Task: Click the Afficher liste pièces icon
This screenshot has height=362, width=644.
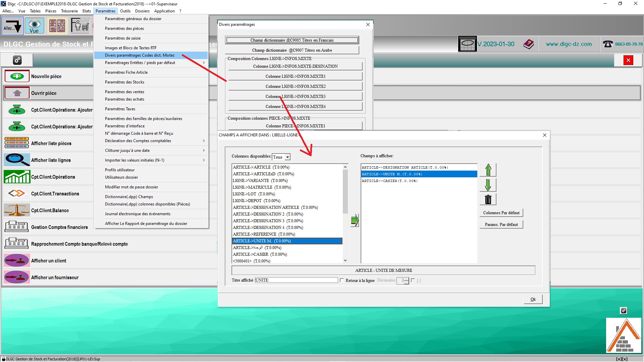Action: pyautogui.click(x=17, y=143)
